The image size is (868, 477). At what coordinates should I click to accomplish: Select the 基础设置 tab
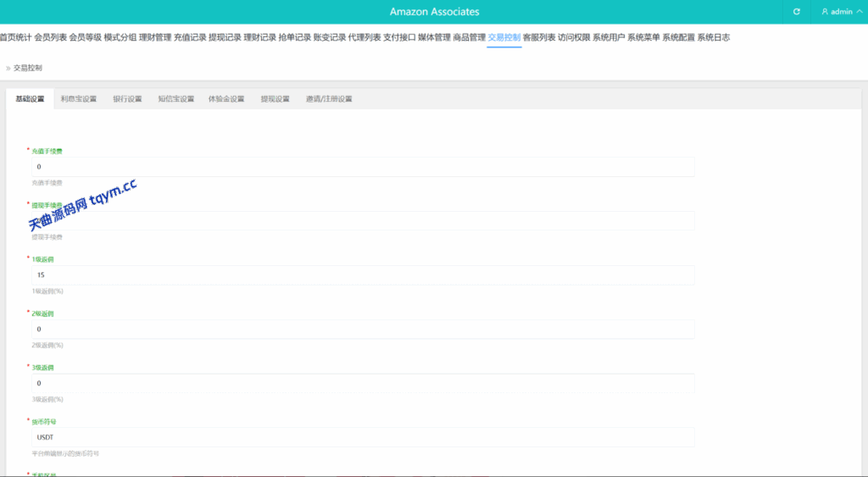click(30, 98)
